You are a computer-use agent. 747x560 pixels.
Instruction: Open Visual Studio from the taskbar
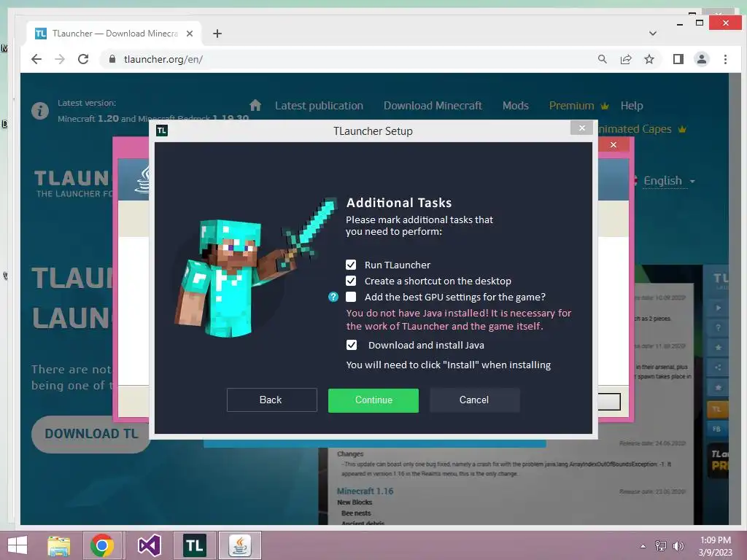click(149, 545)
